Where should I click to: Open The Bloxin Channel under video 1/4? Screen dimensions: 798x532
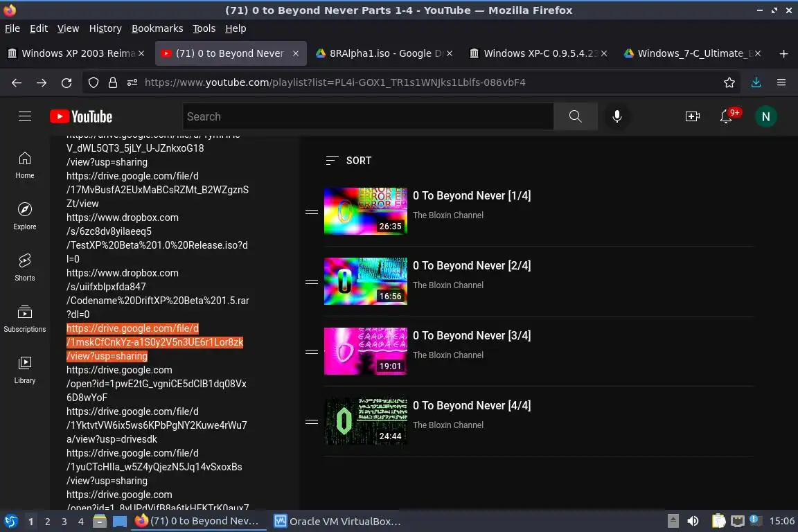448,215
